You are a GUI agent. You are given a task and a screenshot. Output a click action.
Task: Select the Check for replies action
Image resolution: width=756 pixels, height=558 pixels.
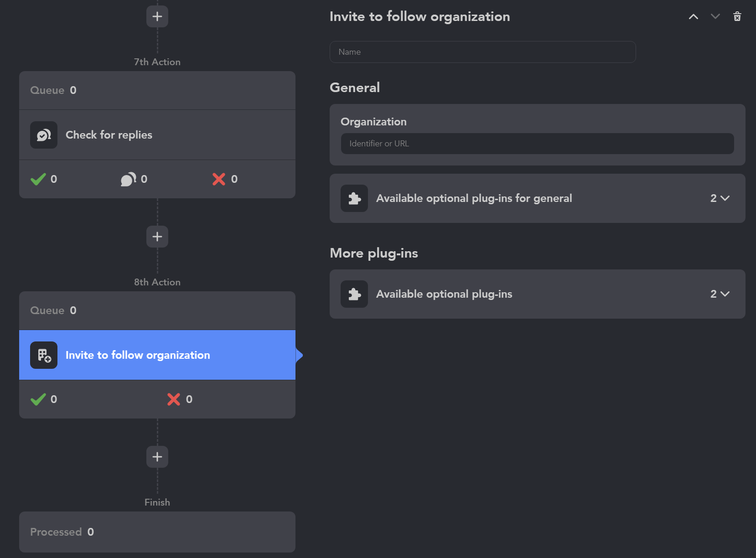tap(157, 135)
